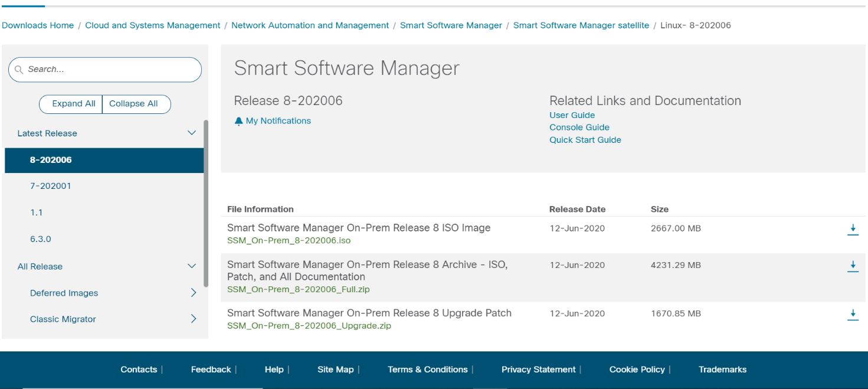Click the ISO Image row's 12-Jun-2020 date
This screenshot has width=868, height=389.
coord(577,228)
